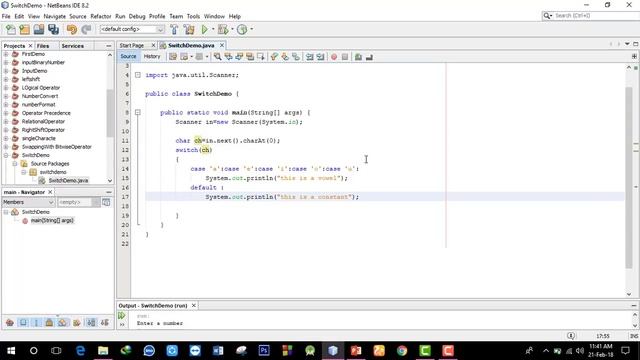Image resolution: width=640 pixels, height=360 pixels.
Task: Toggle Show Inherited Members in Navigator
Action: click(10, 323)
